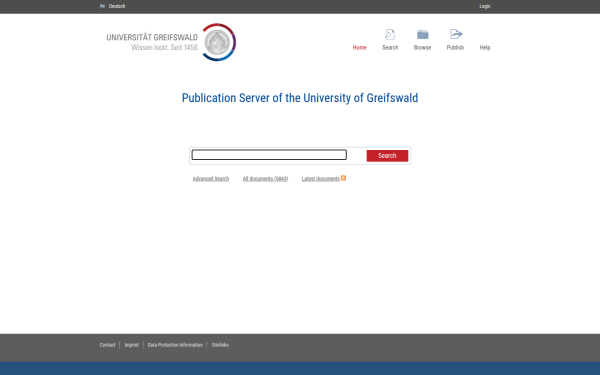Open the Latest documents link
Image resolution: width=600 pixels, height=375 pixels.
pos(320,179)
